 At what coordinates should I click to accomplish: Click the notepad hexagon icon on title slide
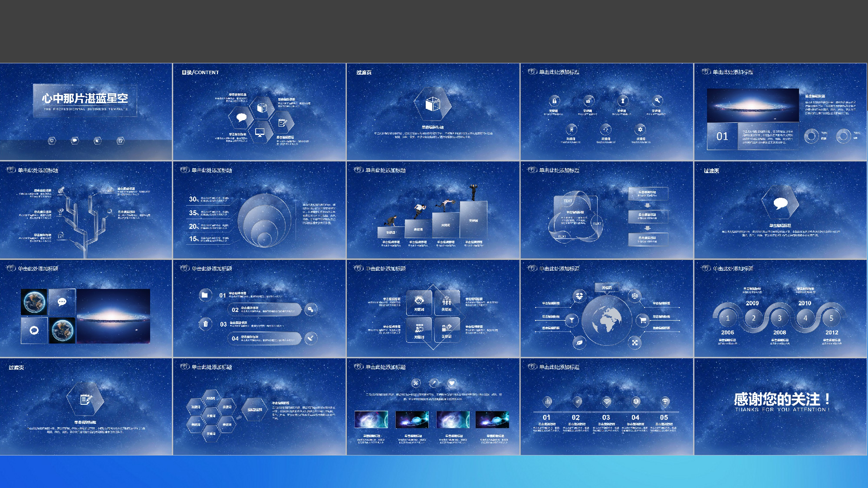pos(121,141)
